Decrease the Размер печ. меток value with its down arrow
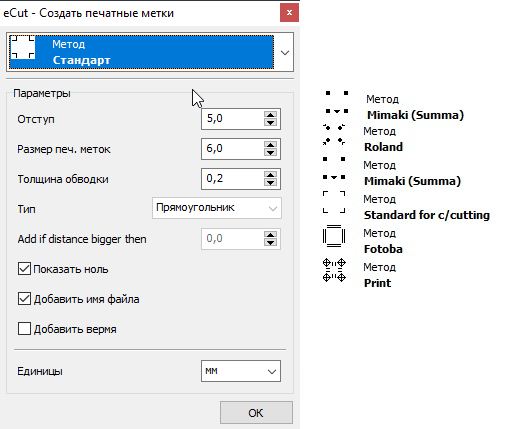This screenshot has width=523, height=429. [270, 152]
